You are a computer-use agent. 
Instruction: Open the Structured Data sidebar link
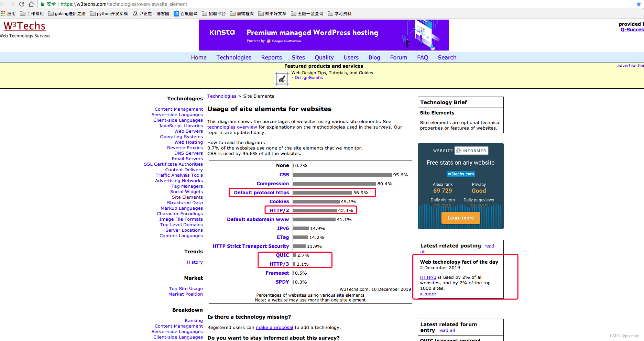click(x=185, y=203)
